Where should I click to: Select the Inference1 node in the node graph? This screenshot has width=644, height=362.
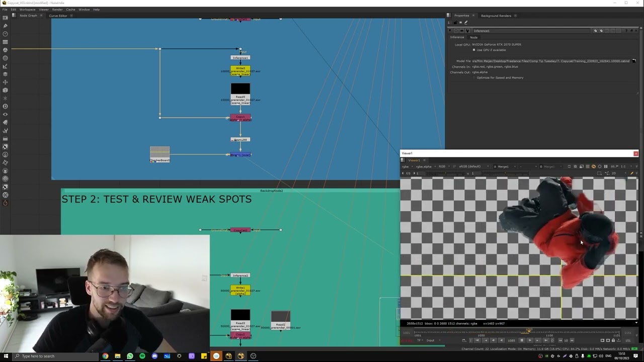(240, 58)
